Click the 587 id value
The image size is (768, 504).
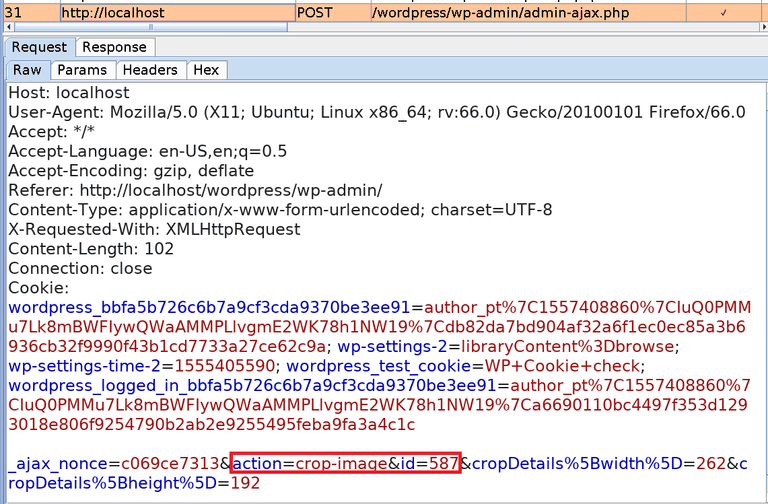click(x=444, y=463)
